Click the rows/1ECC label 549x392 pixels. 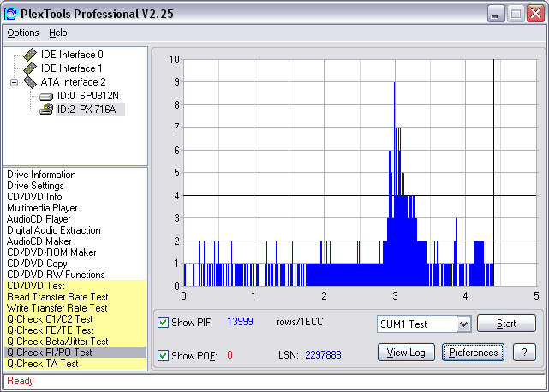pos(300,322)
